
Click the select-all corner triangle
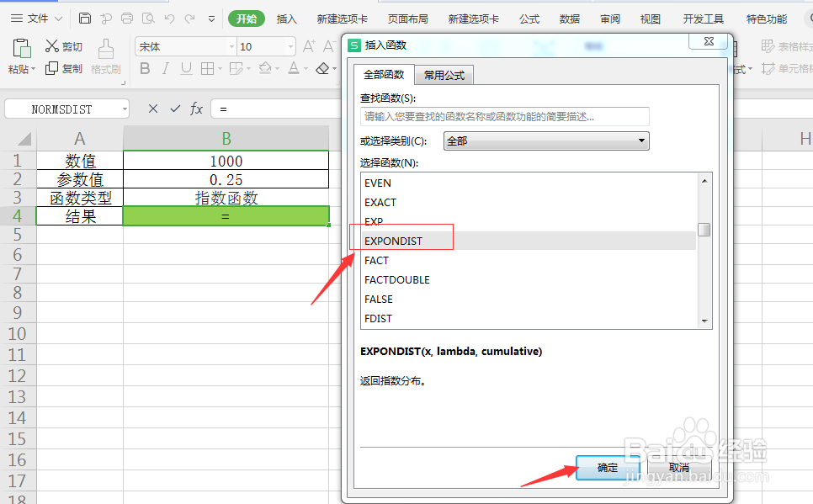pos(24,139)
